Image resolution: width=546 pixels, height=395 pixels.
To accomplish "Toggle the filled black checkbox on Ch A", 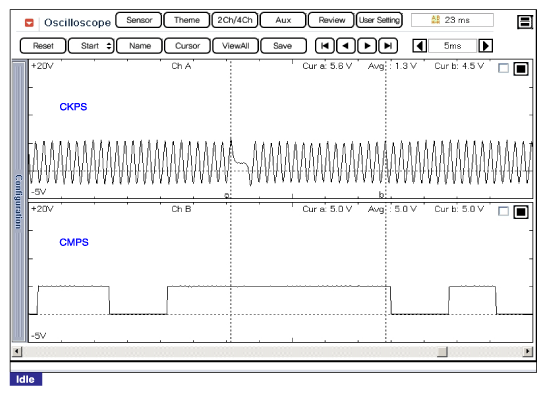I will [x=521, y=69].
